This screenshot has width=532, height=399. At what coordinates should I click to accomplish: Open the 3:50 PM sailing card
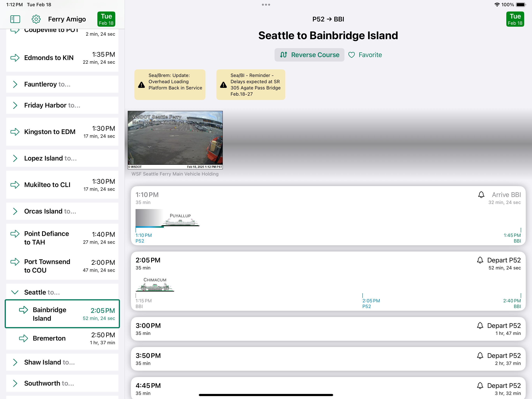click(328, 359)
